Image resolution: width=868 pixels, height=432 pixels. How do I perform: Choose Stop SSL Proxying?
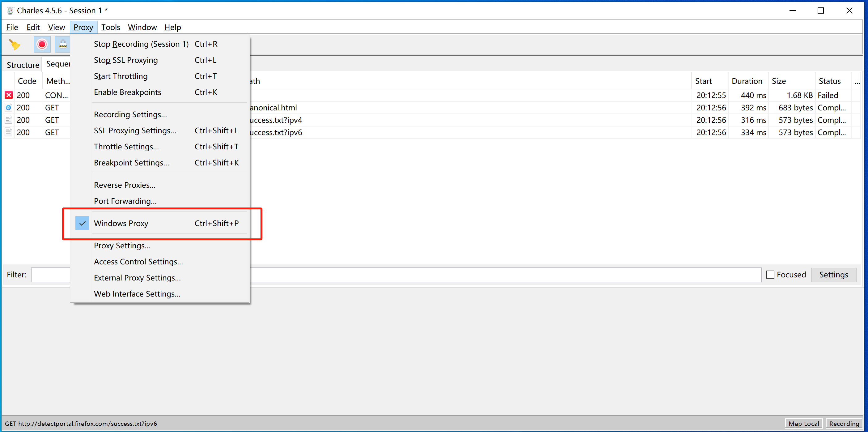(x=160, y=60)
